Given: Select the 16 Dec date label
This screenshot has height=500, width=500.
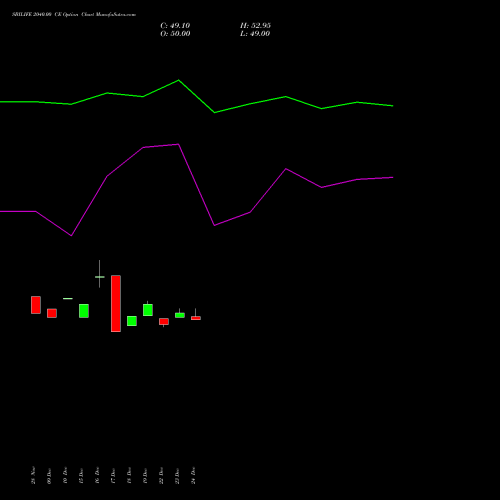Looking at the screenshot, I should [x=97, y=475].
